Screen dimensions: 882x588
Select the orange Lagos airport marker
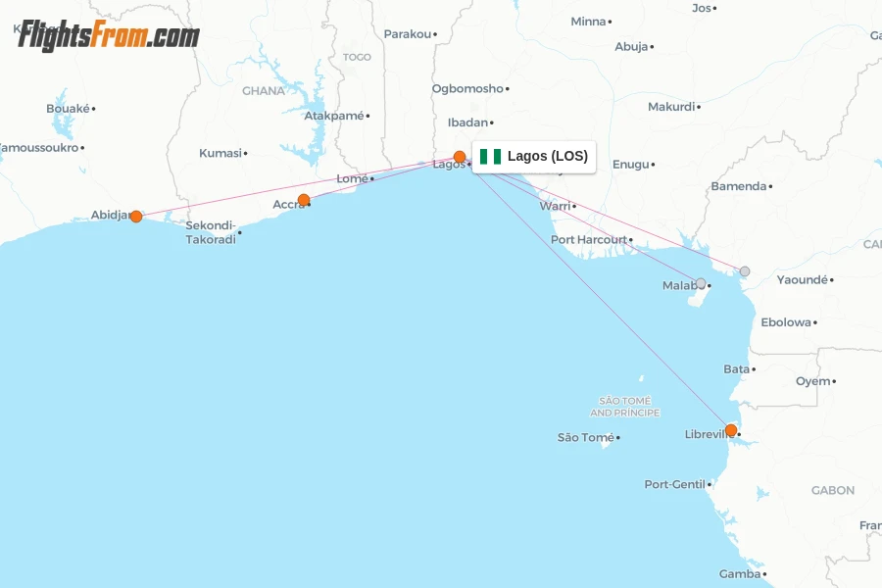[x=460, y=157]
